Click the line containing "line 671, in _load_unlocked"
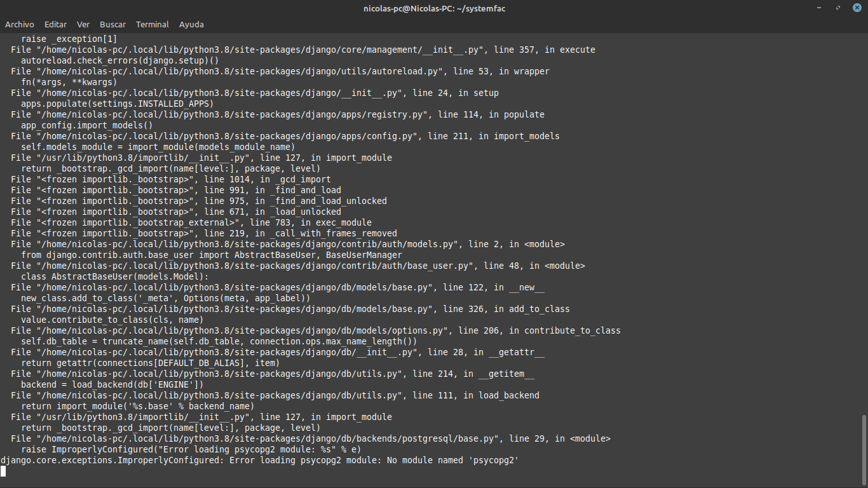Viewport: 868px width, 488px height. (176, 212)
